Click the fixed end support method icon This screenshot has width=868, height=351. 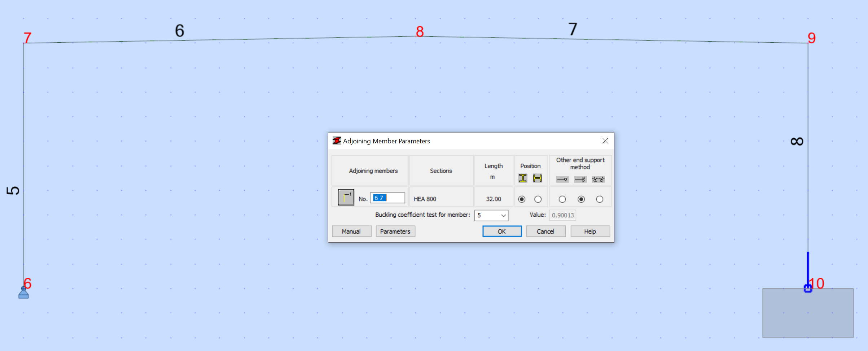[580, 179]
